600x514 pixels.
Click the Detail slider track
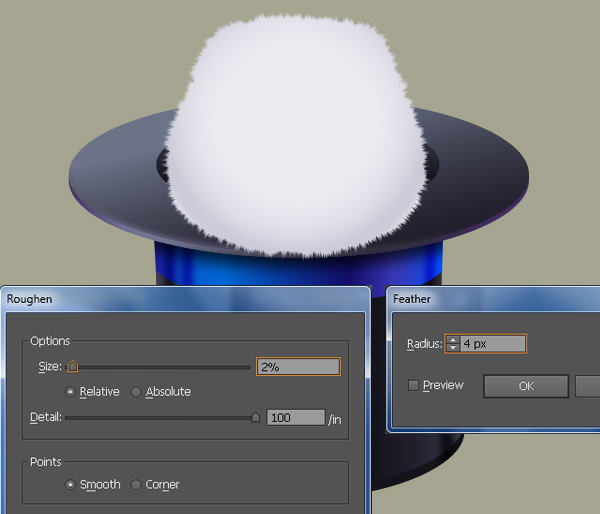[162, 418]
